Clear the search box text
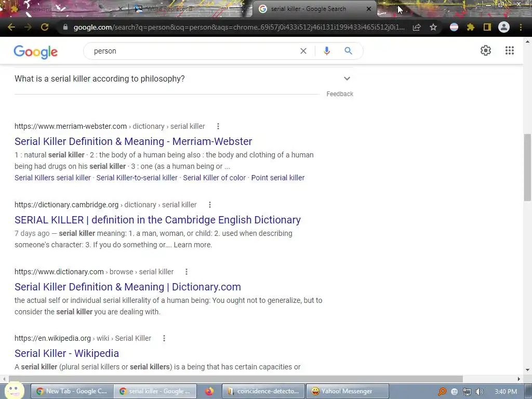532x399 pixels. coord(303,51)
